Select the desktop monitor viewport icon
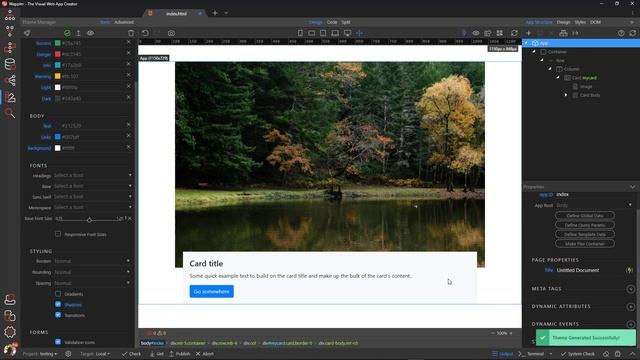640x360 pixels. click(347, 33)
